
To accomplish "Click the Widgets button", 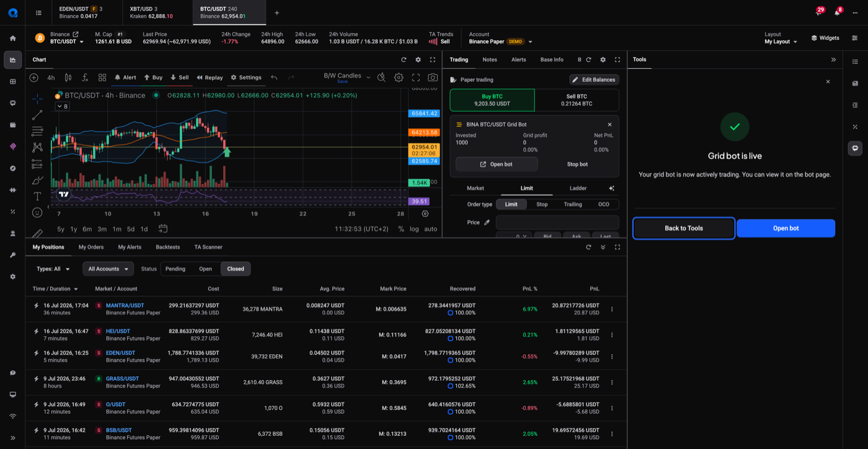I will (x=825, y=38).
